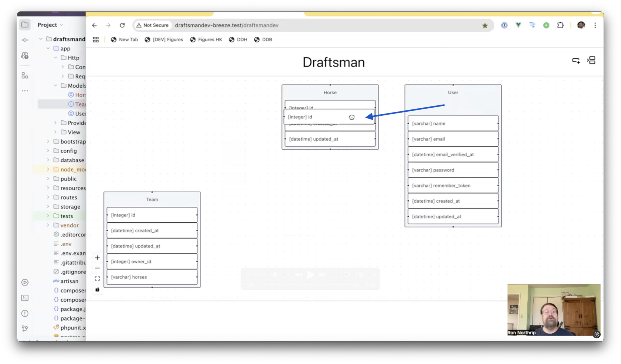Bookmark the page with the star icon

click(485, 25)
